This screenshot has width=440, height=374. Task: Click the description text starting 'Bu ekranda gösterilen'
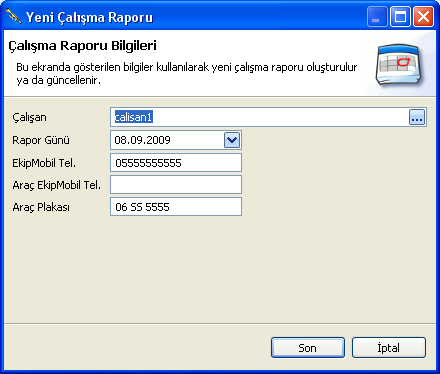pos(187,73)
